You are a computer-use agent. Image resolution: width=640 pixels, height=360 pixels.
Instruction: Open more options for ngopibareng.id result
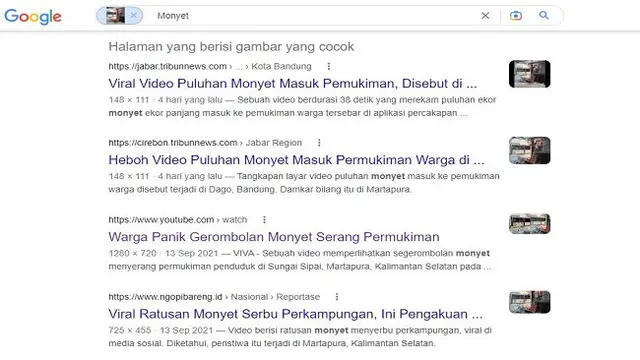pyautogui.click(x=337, y=297)
